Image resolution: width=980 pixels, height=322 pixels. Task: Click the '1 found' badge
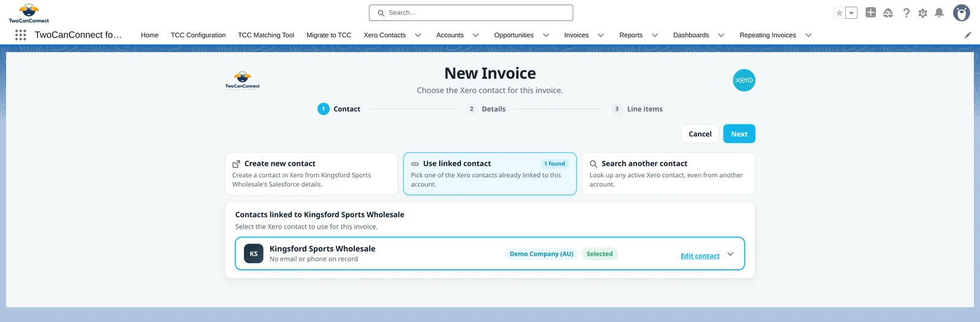[554, 164]
